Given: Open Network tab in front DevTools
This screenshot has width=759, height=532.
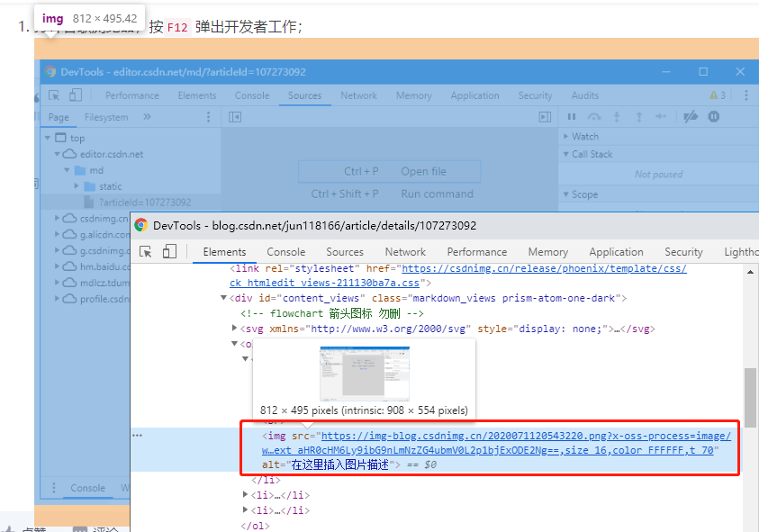Looking at the screenshot, I should click(405, 252).
